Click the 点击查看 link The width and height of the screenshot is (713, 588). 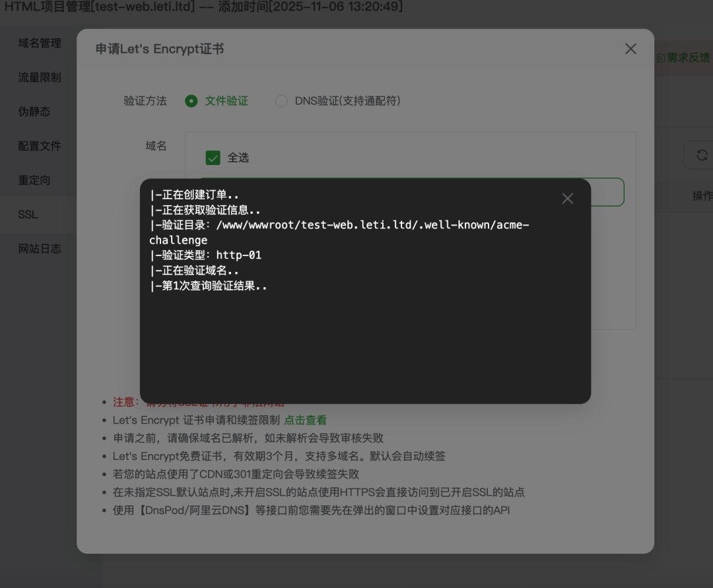(305, 420)
